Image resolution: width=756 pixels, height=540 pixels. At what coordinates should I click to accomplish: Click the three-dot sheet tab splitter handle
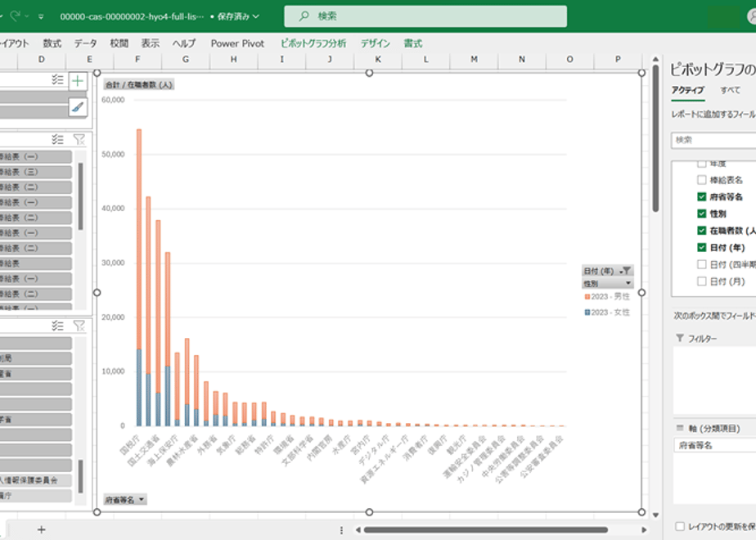tap(341, 530)
